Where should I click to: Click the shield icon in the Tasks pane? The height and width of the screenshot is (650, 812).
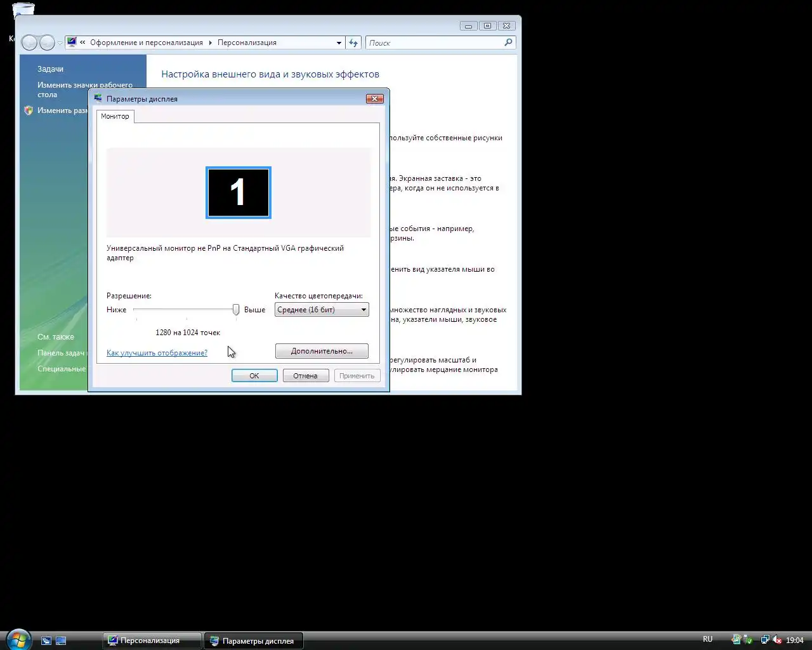pos(29,110)
